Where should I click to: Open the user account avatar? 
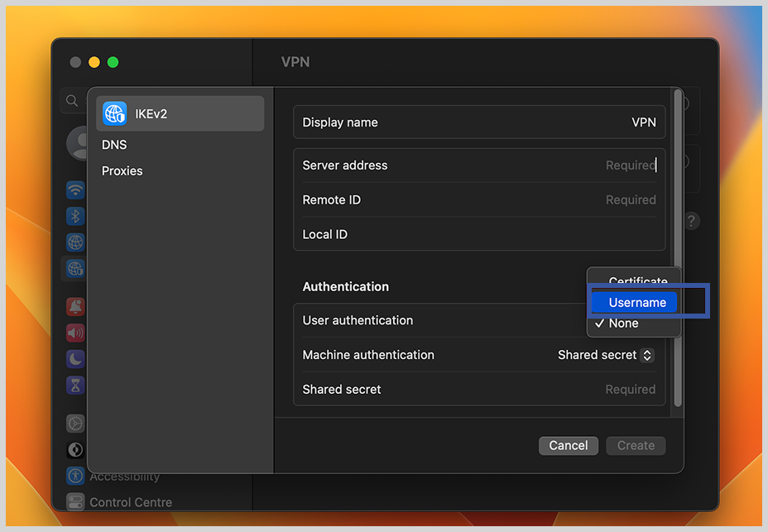pyautogui.click(x=77, y=143)
